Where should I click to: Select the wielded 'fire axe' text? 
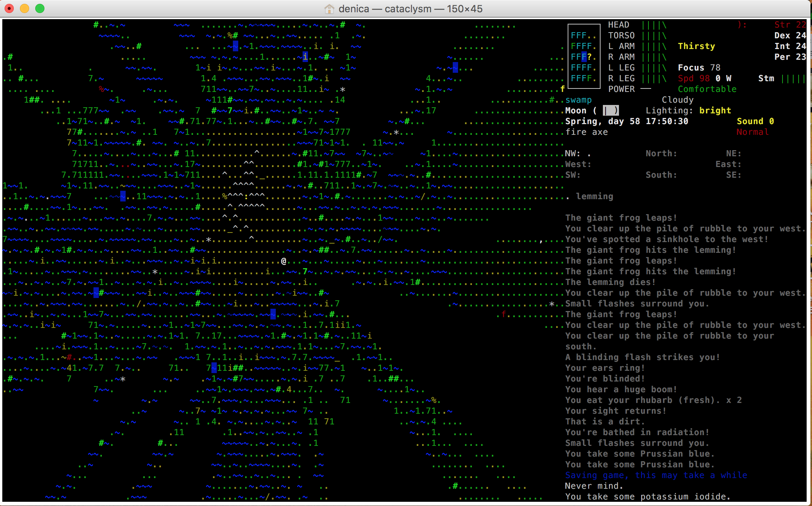point(586,132)
